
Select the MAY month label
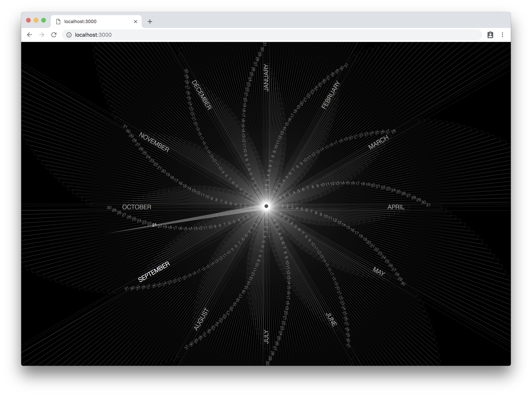pos(379,271)
